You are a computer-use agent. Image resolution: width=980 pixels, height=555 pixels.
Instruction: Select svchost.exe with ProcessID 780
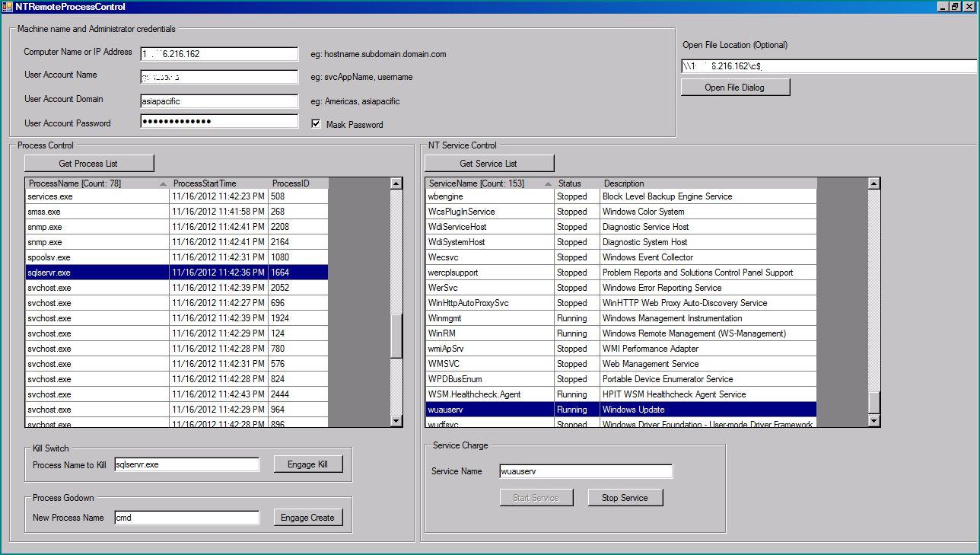pyautogui.click(x=177, y=349)
